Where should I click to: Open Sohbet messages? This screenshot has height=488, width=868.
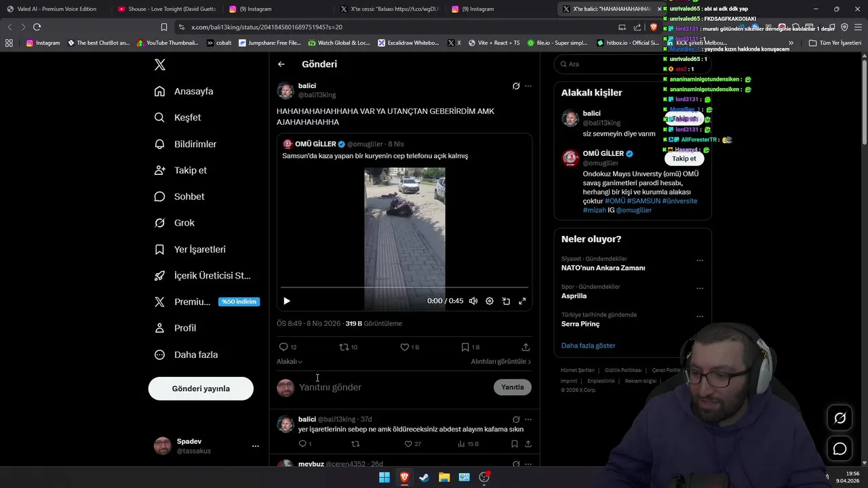pos(179,197)
